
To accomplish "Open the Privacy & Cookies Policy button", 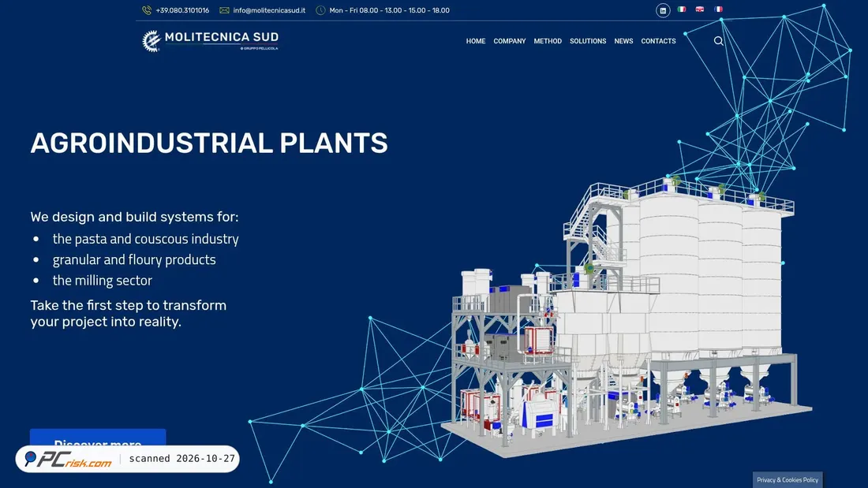I will (x=788, y=479).
